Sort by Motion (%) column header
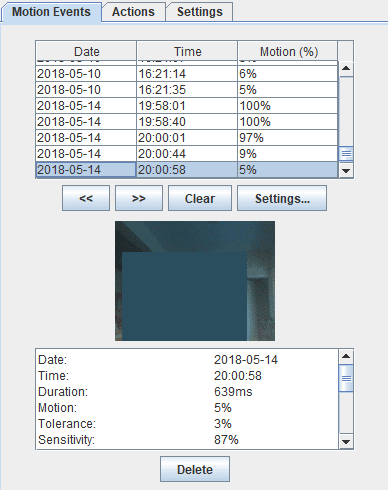Viewport: 388px width, 490px height. (x=288, y=52)
